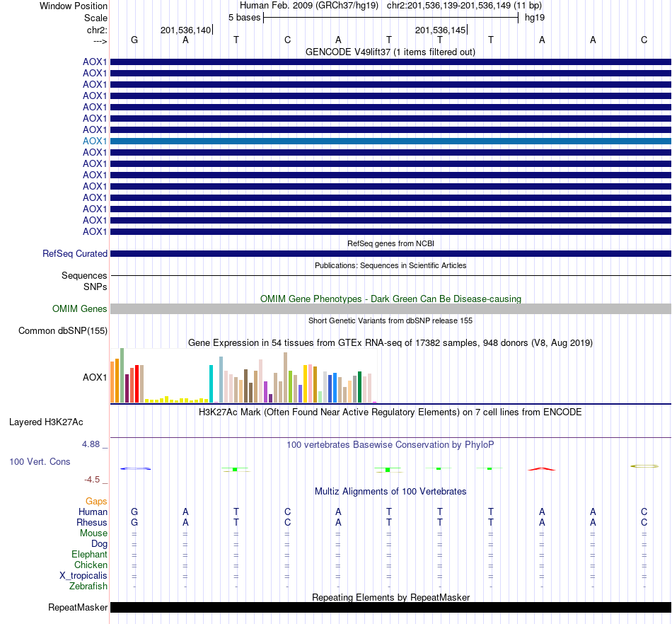Click the Scale label on the left
672x624 pixels.
pyautogui.click(x=95, y=18)
